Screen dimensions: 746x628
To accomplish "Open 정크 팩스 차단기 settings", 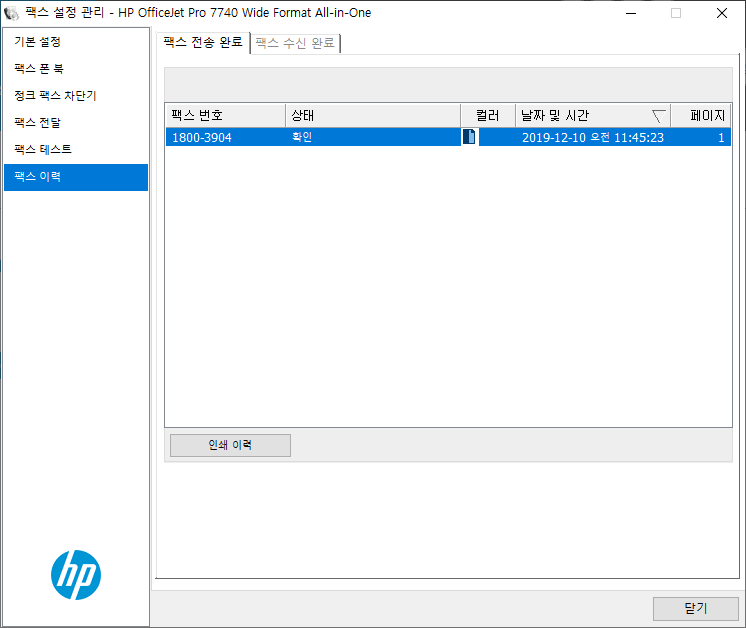I will tap(76, 96).
